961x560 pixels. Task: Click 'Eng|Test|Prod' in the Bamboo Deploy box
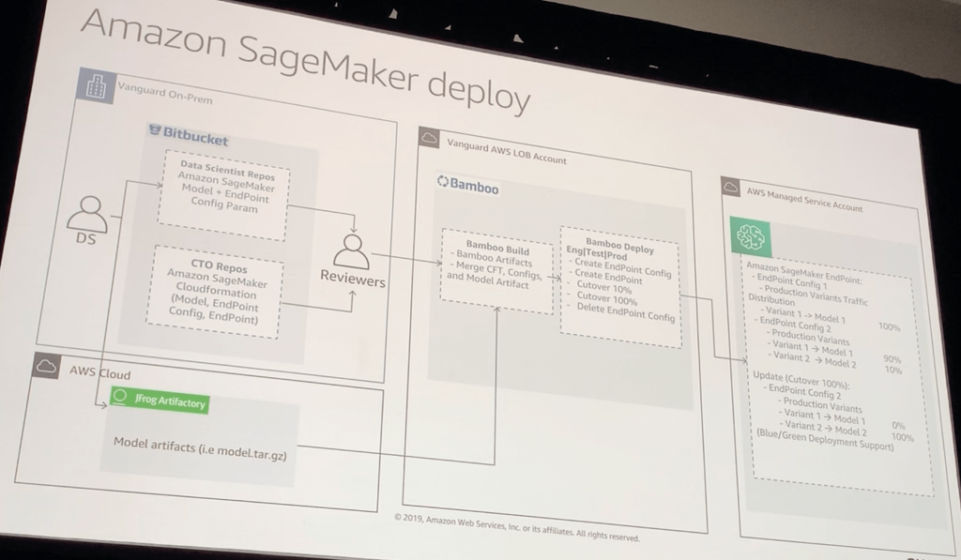point(596,253)
